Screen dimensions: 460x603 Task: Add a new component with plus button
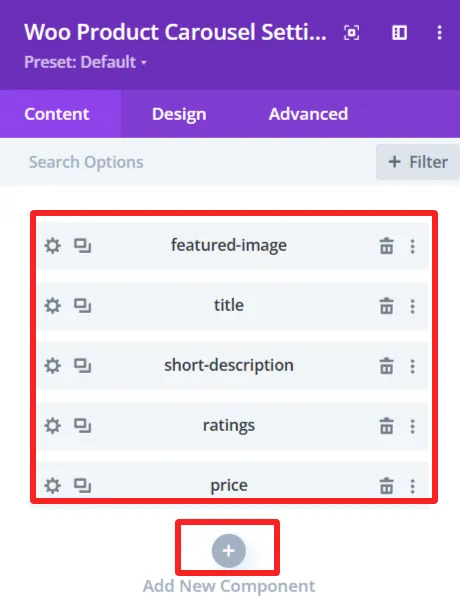click(228, 551)
